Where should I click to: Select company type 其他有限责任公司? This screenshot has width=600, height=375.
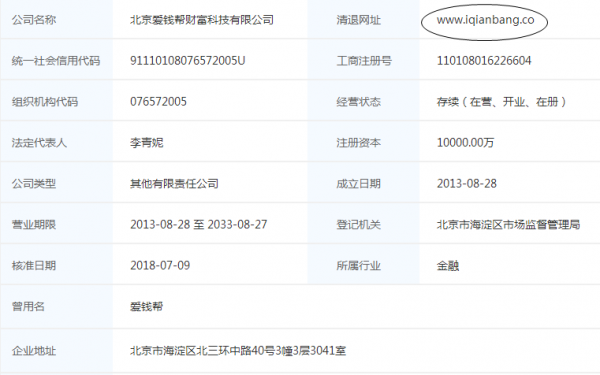(x=174, y=184)
